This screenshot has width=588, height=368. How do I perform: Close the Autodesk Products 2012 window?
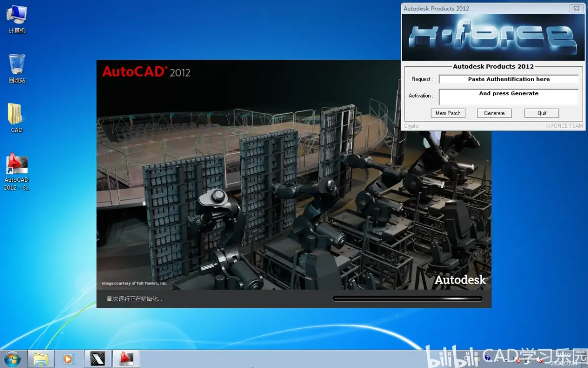pos(576,8)
